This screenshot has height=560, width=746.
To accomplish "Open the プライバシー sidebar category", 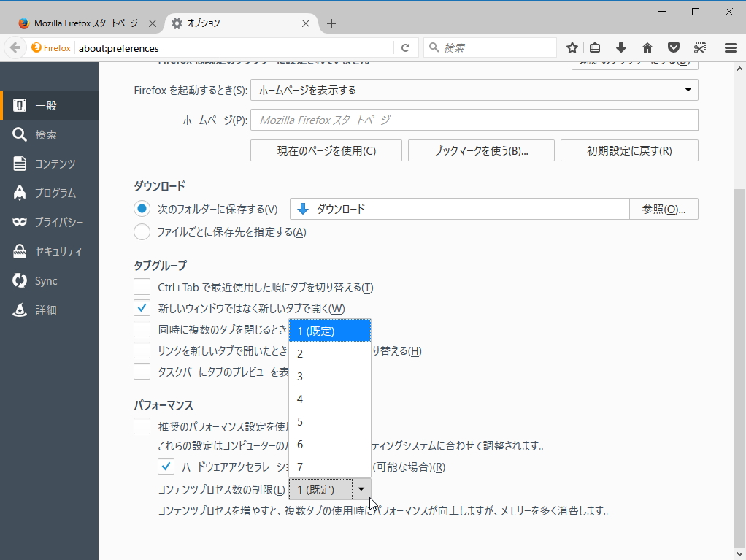I will point(49,222).
